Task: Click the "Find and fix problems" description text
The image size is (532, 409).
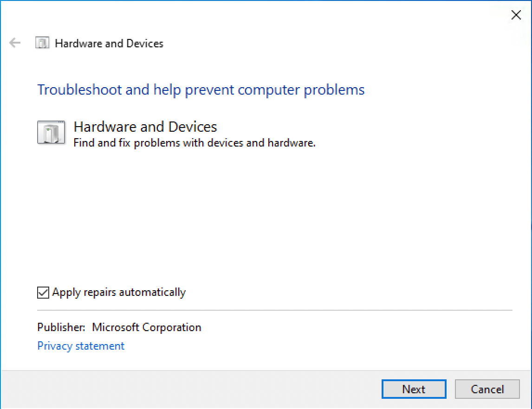Action: point(195,143)
